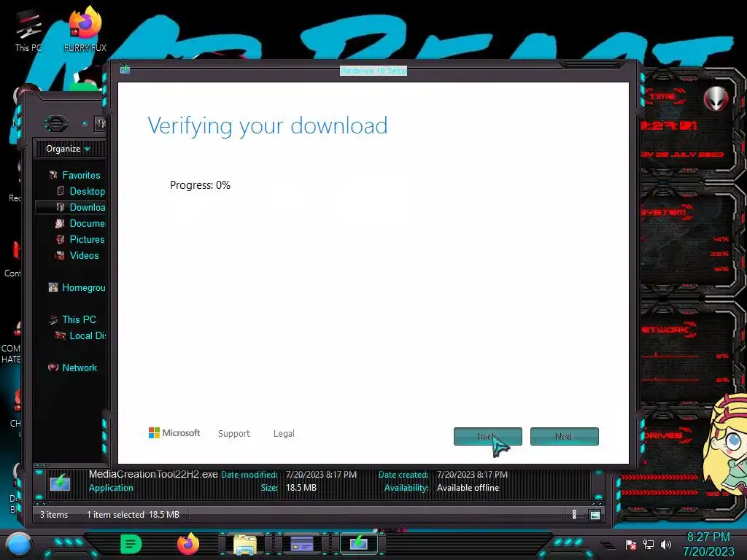Click the volume speaker tray icon
The image size is (747, 560).
[x=666, y=544]
